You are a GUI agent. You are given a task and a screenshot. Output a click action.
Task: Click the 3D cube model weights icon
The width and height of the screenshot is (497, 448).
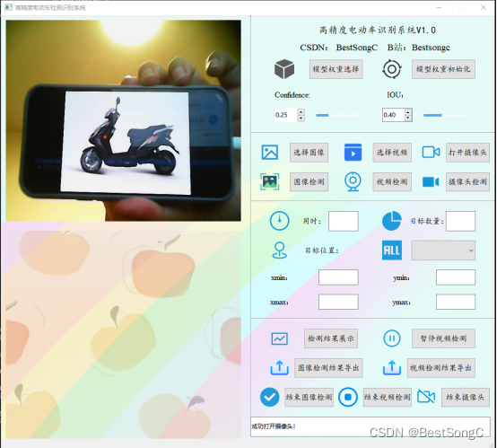tap(284, 69)
